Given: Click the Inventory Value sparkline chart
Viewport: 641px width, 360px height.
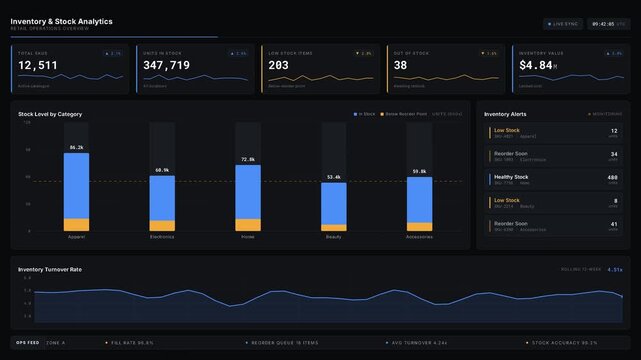Looking at the screenshot, I should click(571, 77).
